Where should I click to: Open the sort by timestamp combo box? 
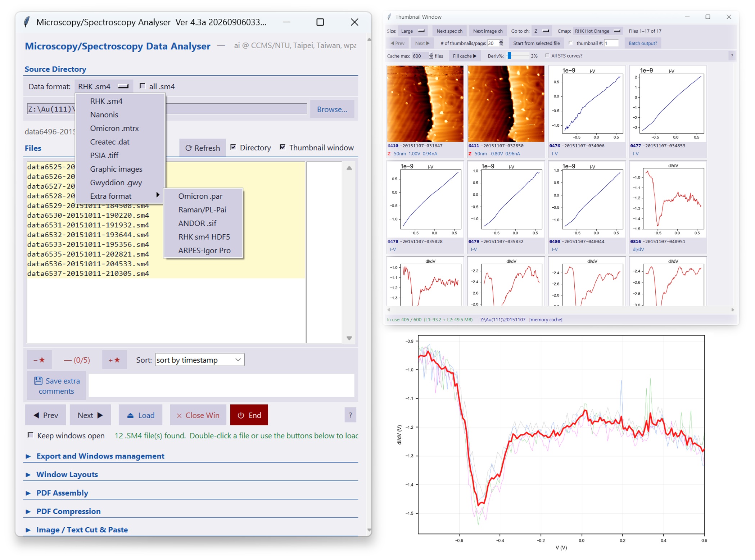tap(200, 360)
